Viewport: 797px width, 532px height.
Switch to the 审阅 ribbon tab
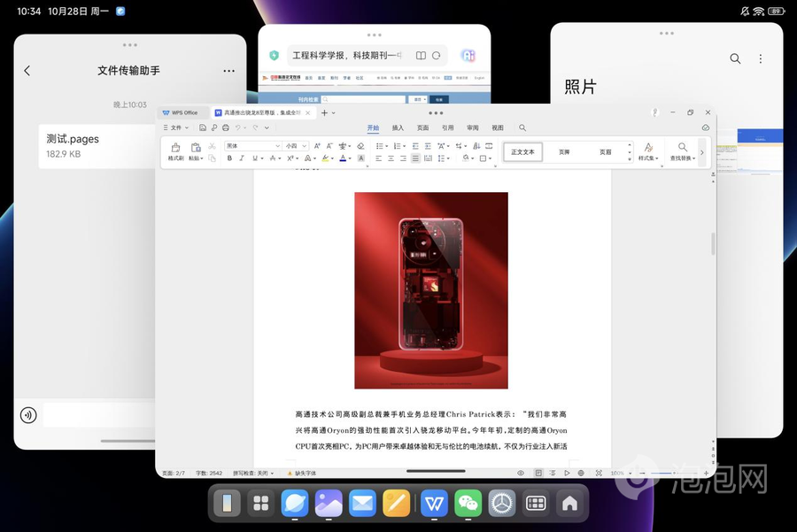coord(473,128)
